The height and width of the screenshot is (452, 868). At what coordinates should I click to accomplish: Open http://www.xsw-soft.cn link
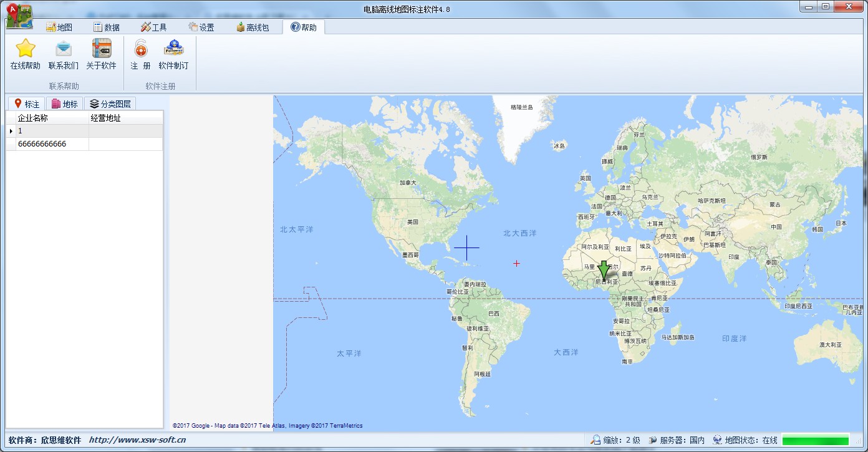tap(137, 440)
